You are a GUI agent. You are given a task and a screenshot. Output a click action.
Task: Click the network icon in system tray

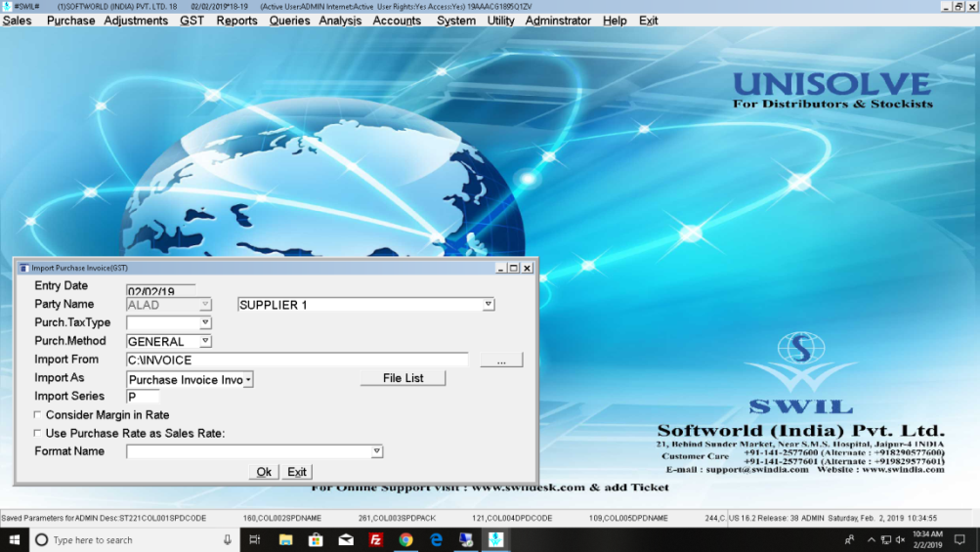886,540
